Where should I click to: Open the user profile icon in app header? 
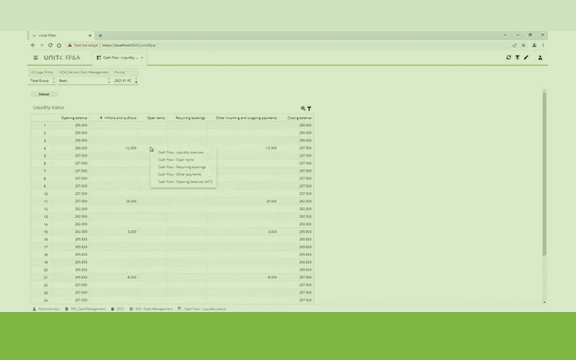540,58
